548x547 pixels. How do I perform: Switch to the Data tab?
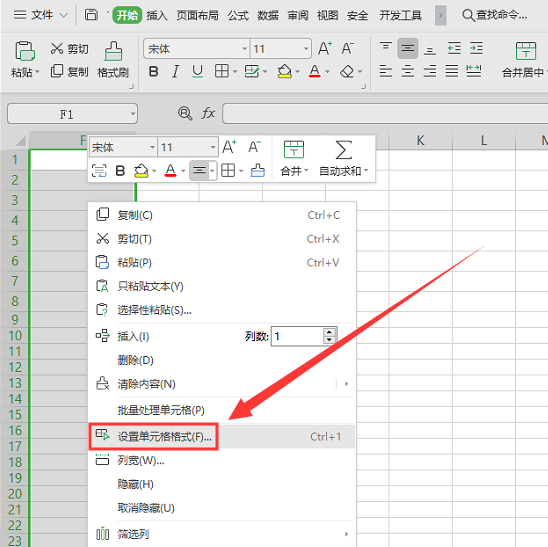click(x=268, y=15)
